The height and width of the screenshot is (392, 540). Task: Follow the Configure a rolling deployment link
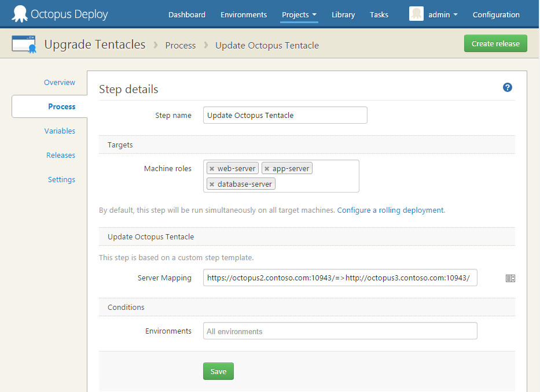coord(390,210)
